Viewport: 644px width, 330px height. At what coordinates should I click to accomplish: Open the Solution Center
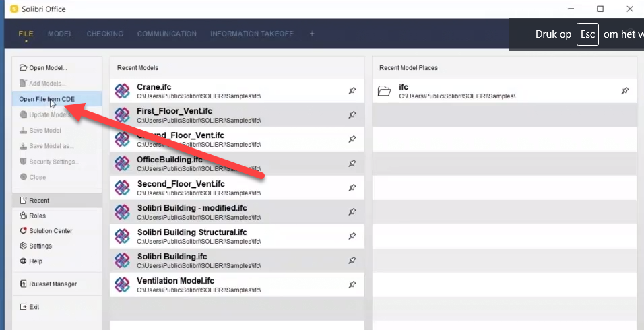click(x=57, y=231)
